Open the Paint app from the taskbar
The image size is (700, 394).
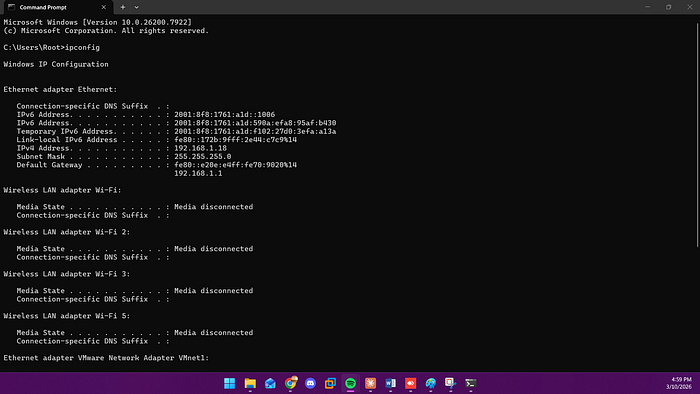point(431,383)
